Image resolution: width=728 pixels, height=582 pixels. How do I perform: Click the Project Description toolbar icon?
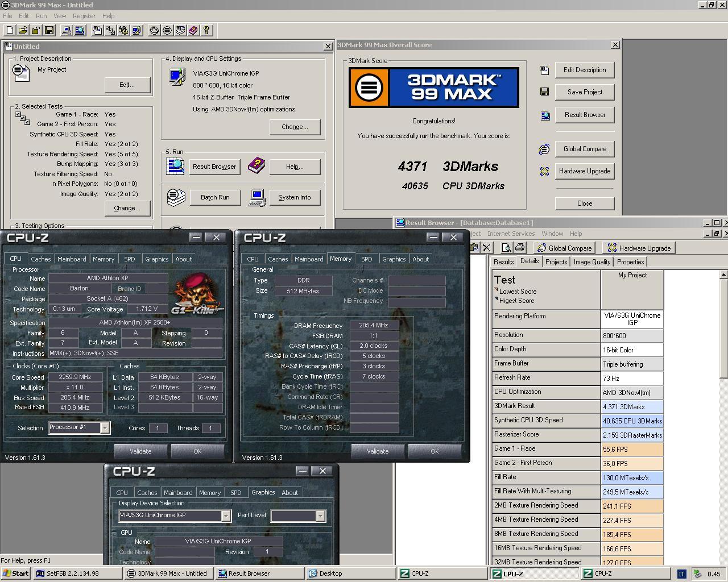pyautogui.click(x=97, y=30)
